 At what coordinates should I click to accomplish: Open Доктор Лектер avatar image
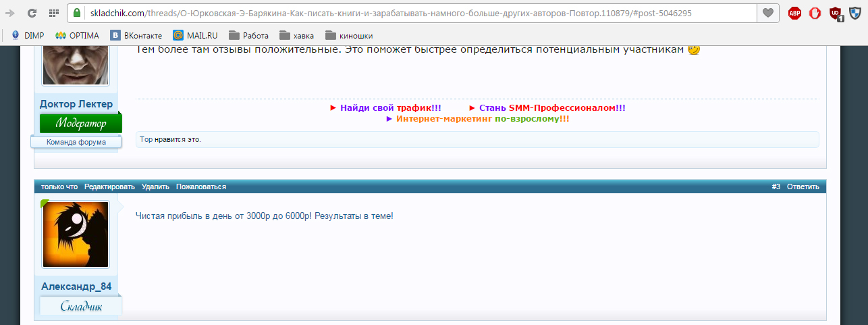click(x=76, y=66)
